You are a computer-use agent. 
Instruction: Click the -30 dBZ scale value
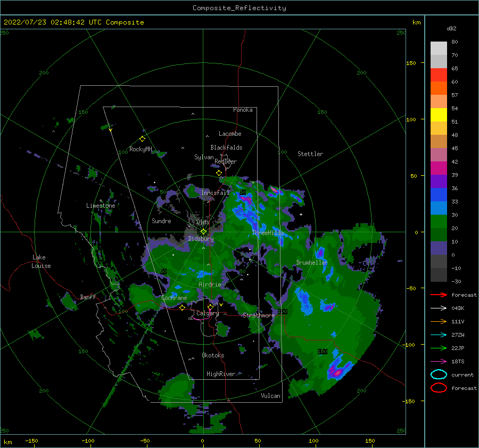(x=456, y=281)
